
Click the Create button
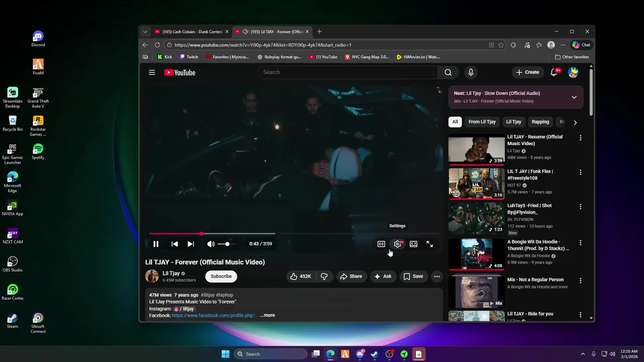(x=527, y=72)
